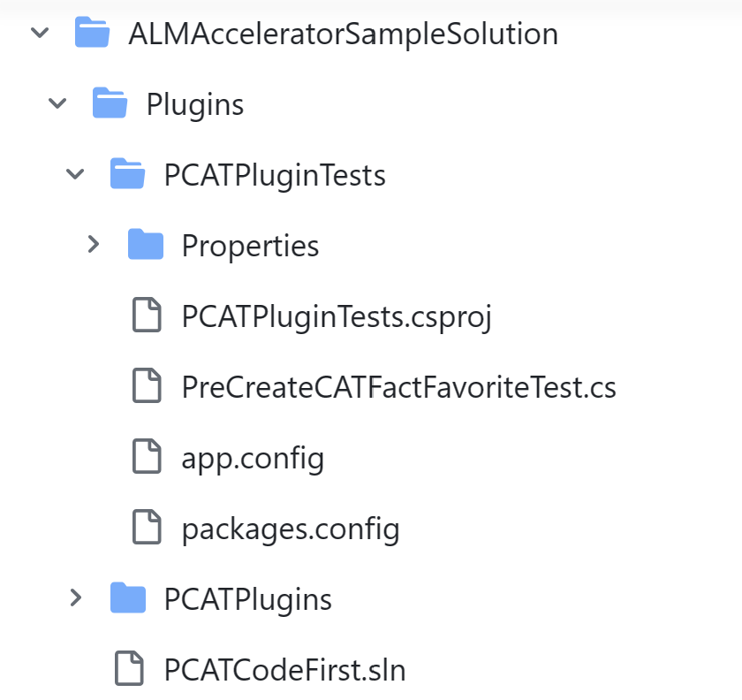Click the Plugins folder name label
The image size is (742, 700).
click(x=195, y=103)
